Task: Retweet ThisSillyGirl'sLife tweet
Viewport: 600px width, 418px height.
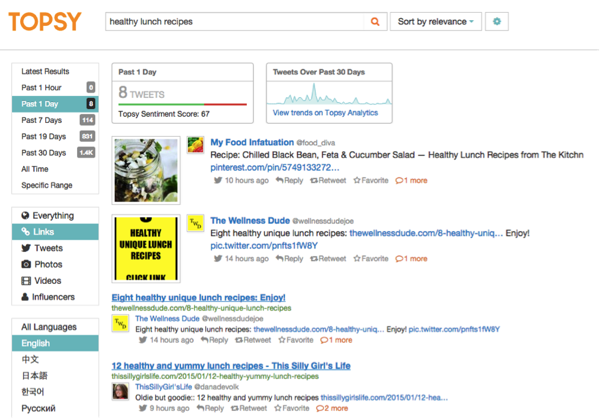Action: (x=249, y=408)
